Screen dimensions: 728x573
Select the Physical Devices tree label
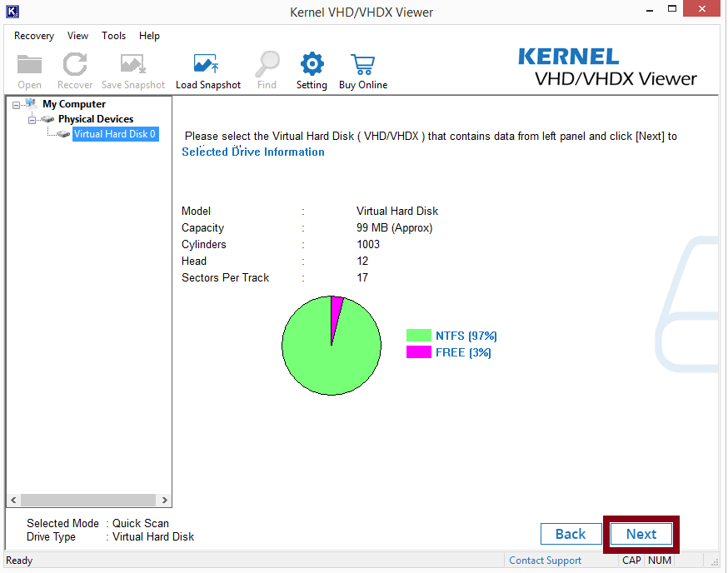pos(96,119)
